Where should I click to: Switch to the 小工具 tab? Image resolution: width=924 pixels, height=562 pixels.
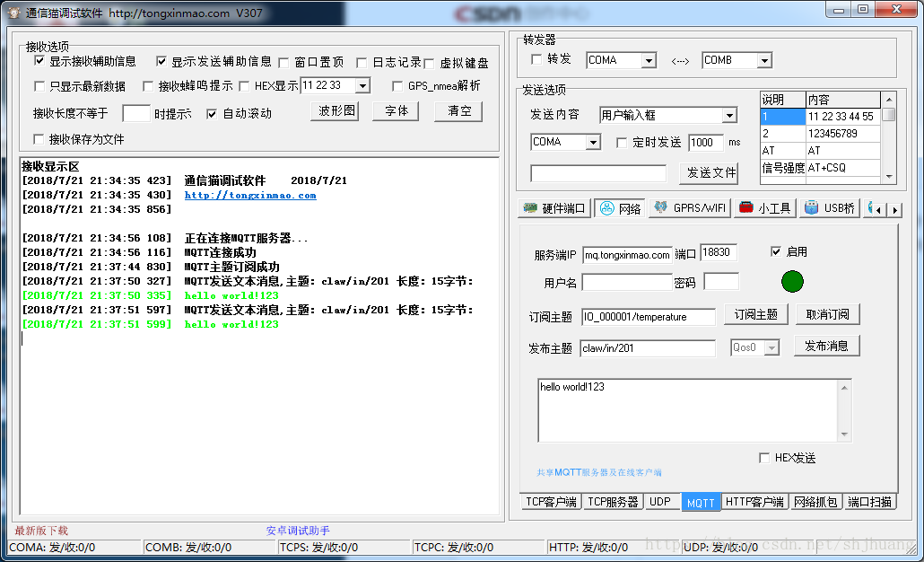(765, 208)
